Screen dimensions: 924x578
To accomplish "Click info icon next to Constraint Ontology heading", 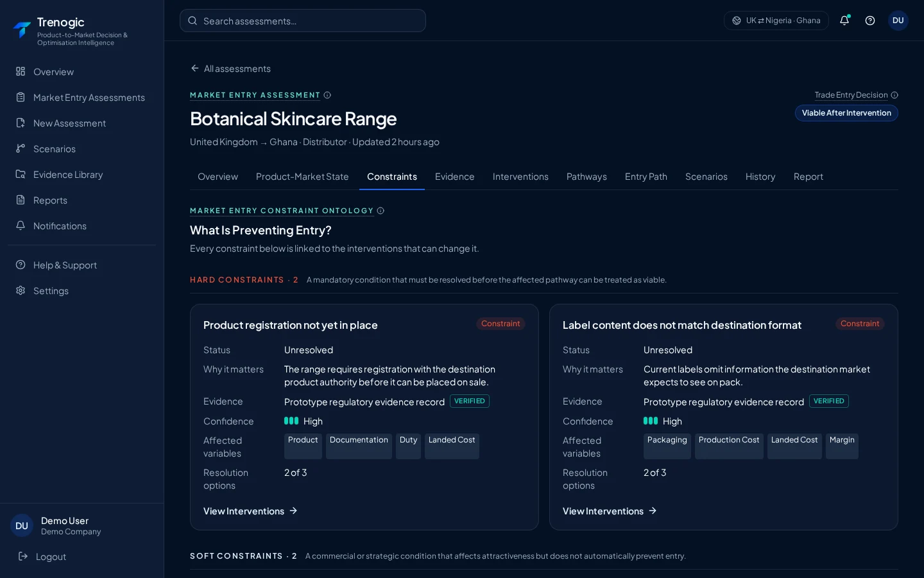I will (x=381, y=211).
